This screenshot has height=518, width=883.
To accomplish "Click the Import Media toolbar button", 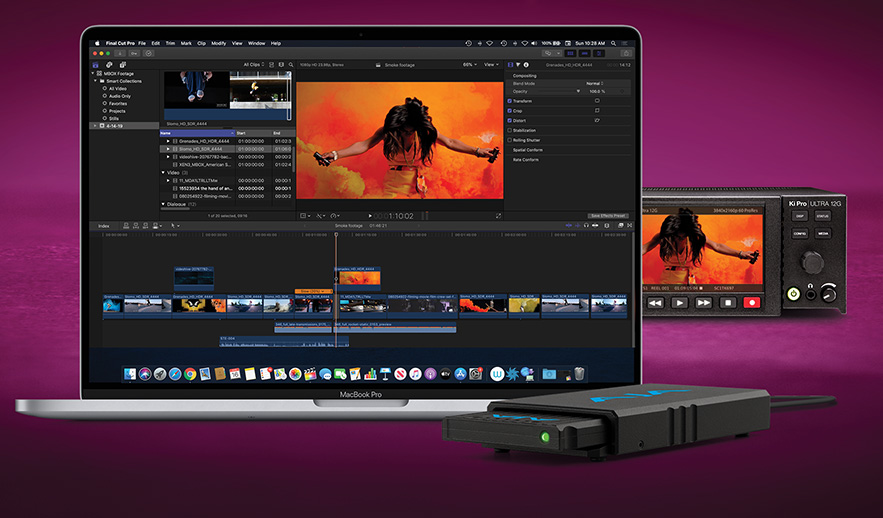I will [120, 53].
